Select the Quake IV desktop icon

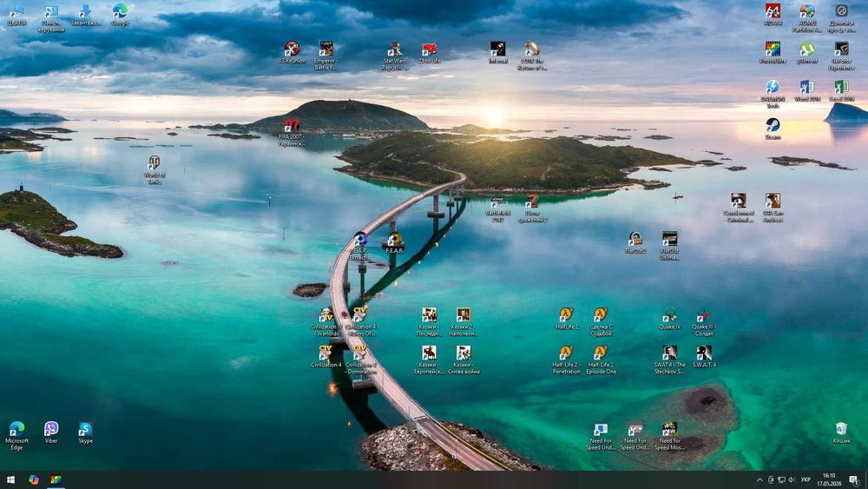[670, 319]
